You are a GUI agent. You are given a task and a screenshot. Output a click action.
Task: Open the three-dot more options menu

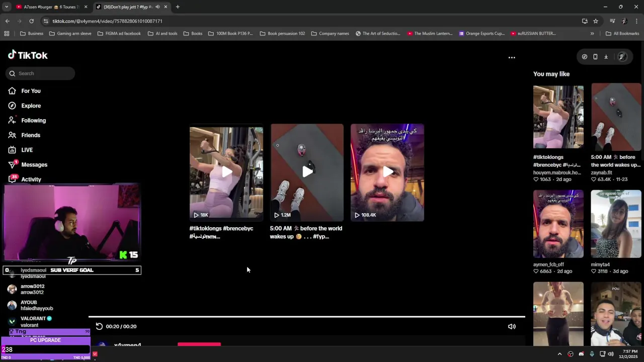tap(512, 57)
